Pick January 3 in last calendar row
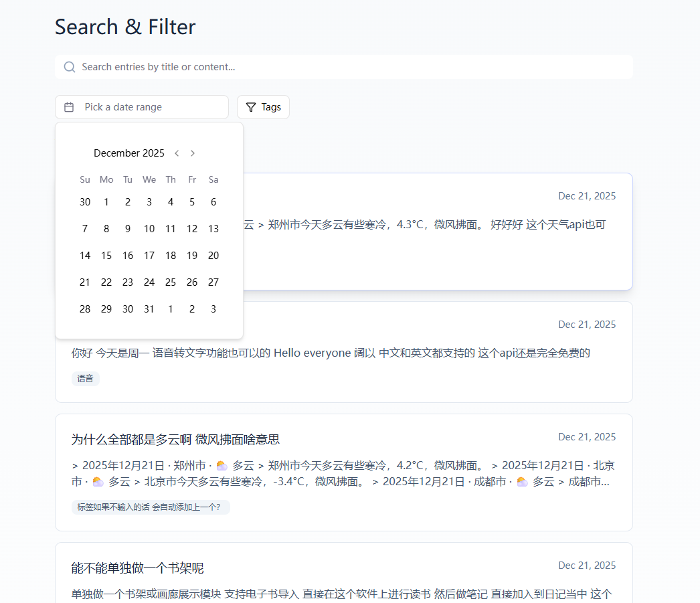This screenshot has height=603, width=700. click(213, 309)
